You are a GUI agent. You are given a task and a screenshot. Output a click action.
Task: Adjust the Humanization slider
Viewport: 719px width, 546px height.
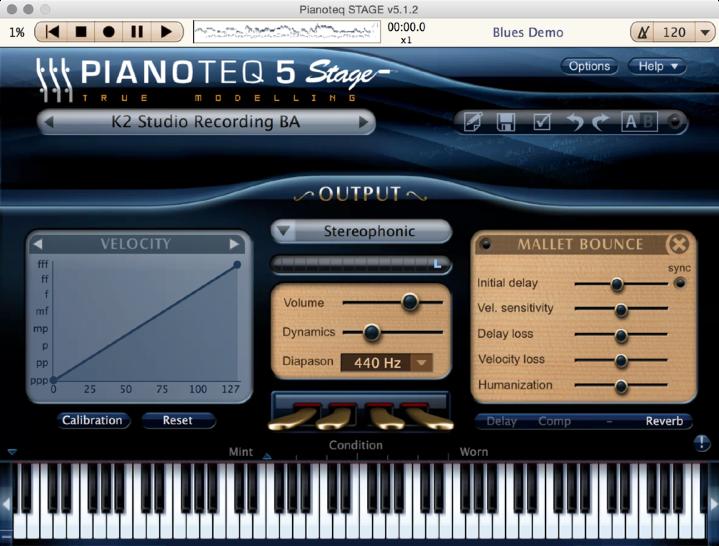click(x=621, y=386)
